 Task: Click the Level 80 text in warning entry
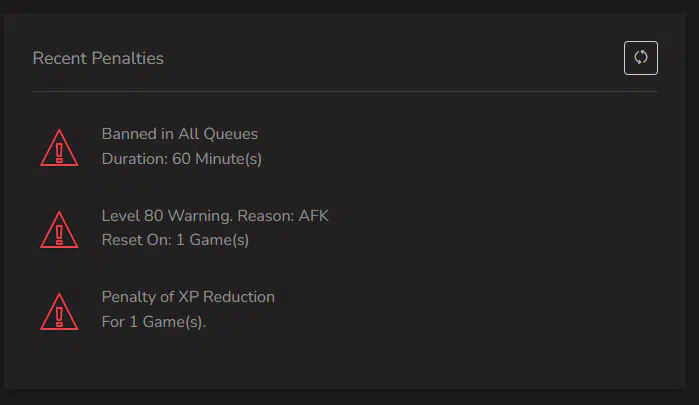coord(132,216)
